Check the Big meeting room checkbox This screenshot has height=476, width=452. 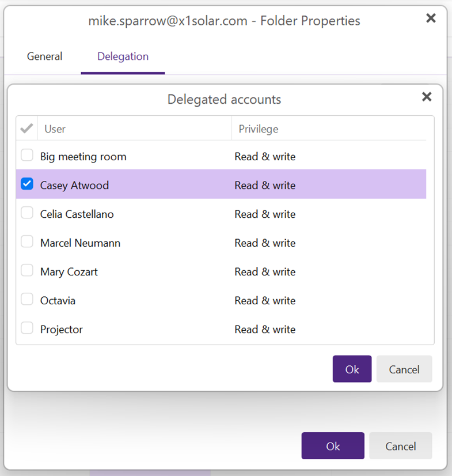tap(27, 155)
